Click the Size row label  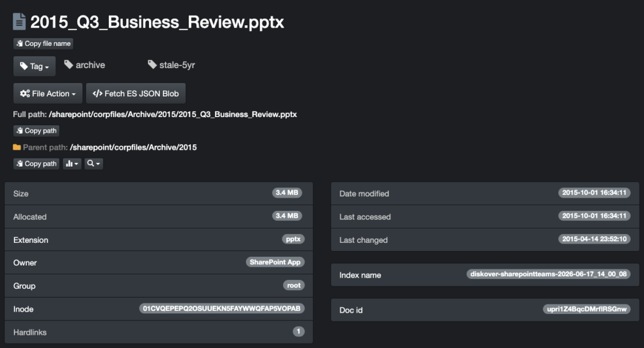(21, 194)
